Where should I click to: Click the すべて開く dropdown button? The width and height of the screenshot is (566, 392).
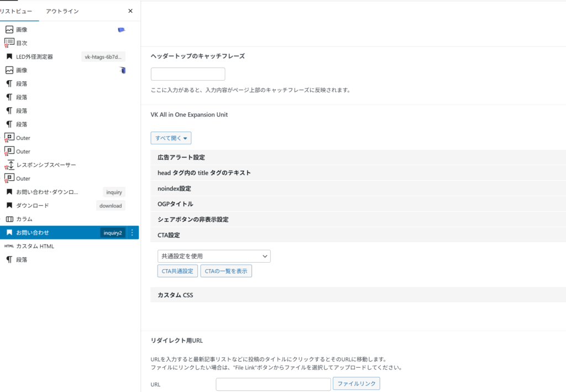[x=171, y=138]
